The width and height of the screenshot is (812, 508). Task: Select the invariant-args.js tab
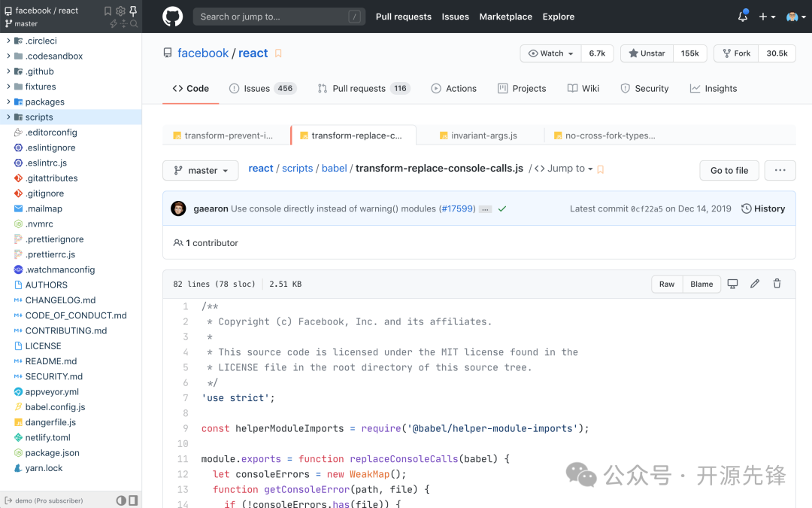[478, 135]
